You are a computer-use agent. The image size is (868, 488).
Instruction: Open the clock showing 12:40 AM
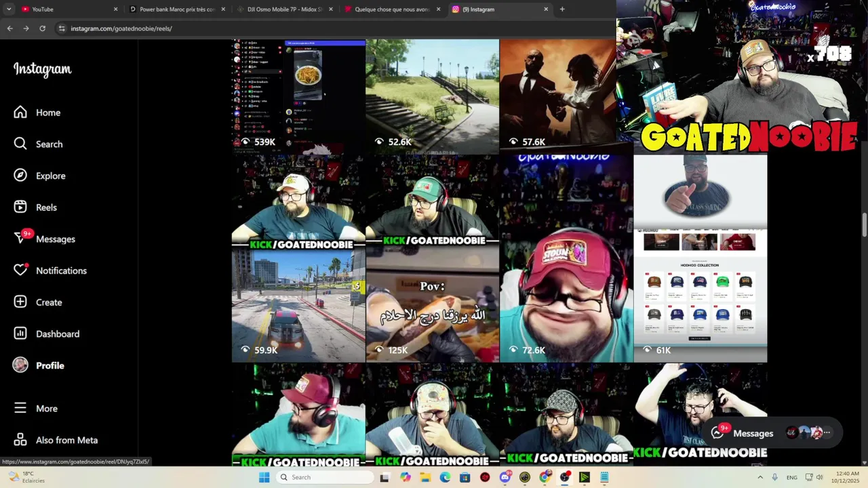click(847, 477)
